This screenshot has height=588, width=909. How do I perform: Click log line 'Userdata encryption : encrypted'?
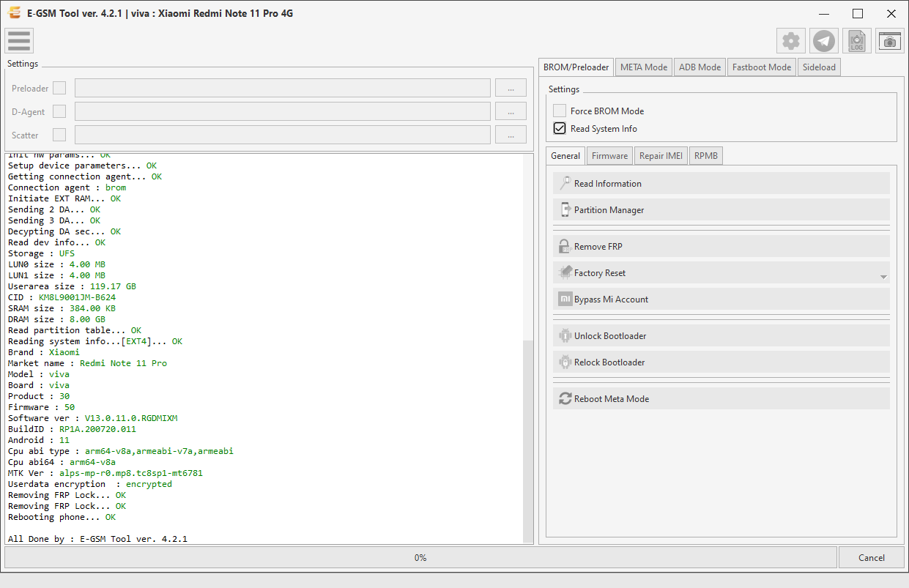point(90,484)
